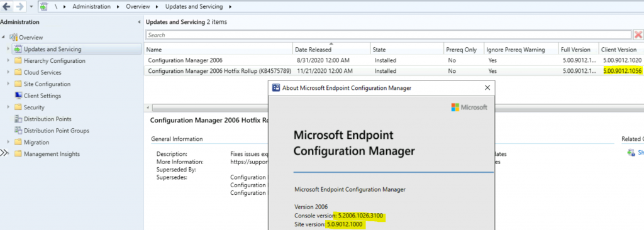Expand the Site Configuration folder
The width and height of the screenshot is (644, 230).
[x=8, y=84]
